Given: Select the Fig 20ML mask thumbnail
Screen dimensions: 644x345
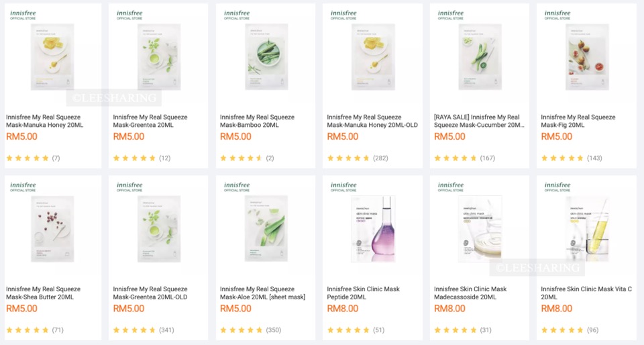Looking at the screenshot, I should [587, 57].
